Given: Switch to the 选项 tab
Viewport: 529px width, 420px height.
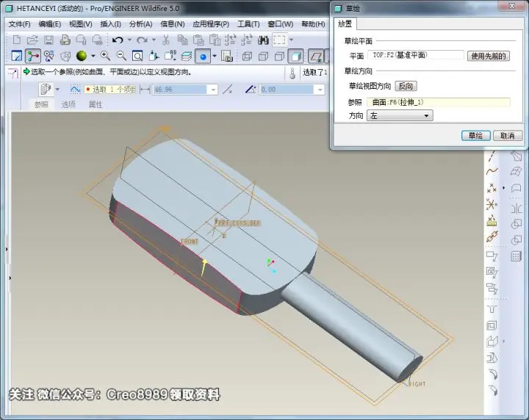Looking at the screenshot, I should 68,104.
